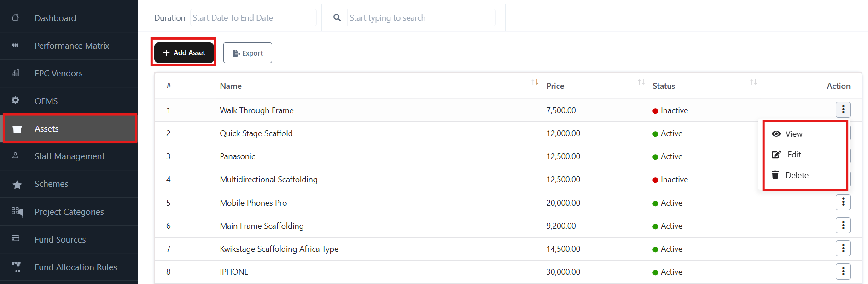This screenshot has width=868, height=284.
Task: Toggle sorting on the Status column
Action: click(753, 82)
